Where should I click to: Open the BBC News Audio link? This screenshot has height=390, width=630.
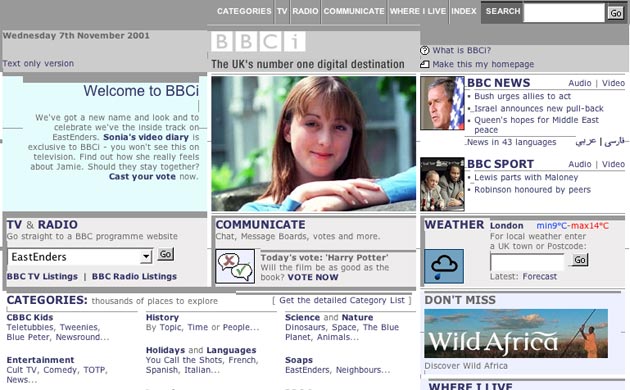580,83
